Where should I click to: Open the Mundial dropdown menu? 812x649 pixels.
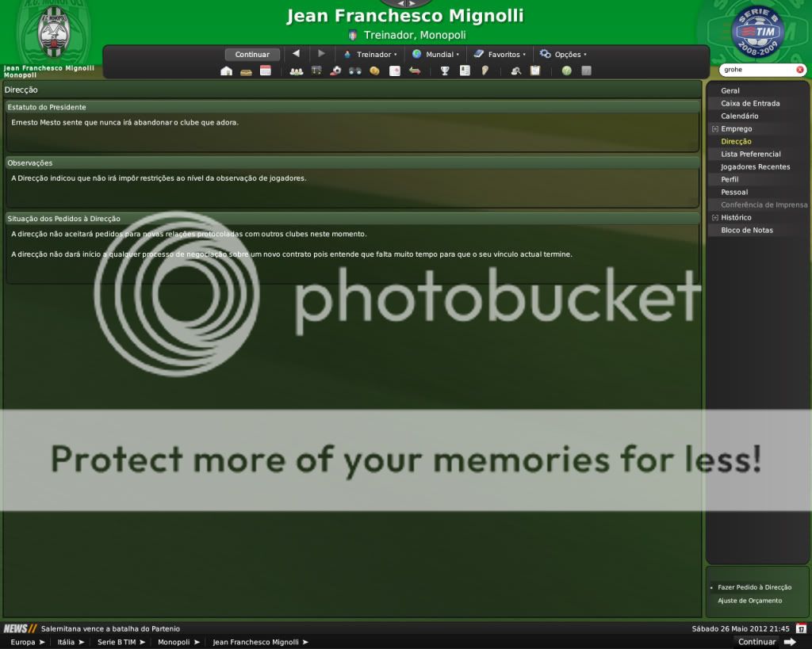[x=435, y=55]
